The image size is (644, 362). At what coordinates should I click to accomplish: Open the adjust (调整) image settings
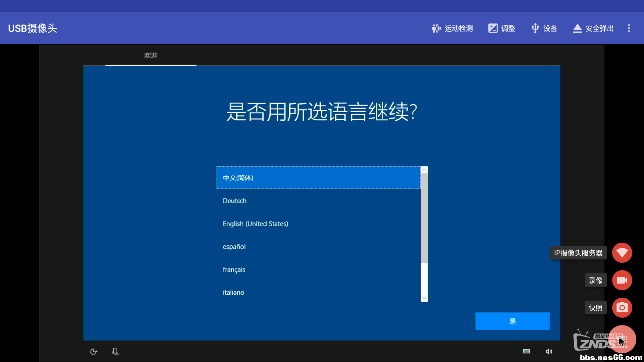(502, 28)
